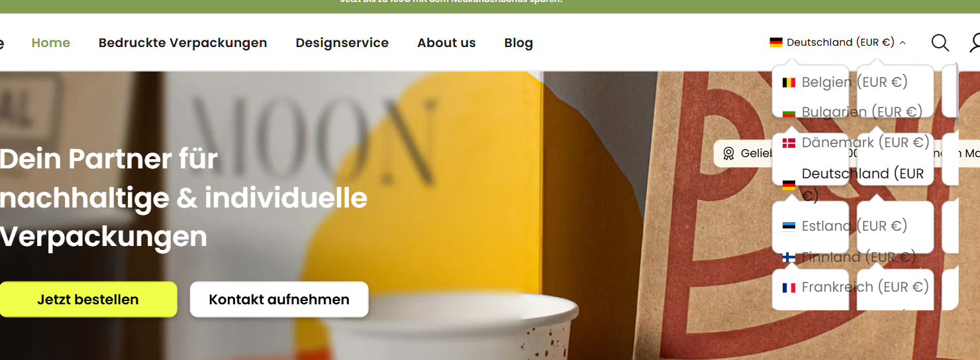The image size is (980, 360).
Task: Choose Finnland (EUR €) option
Action: (849, 257)
